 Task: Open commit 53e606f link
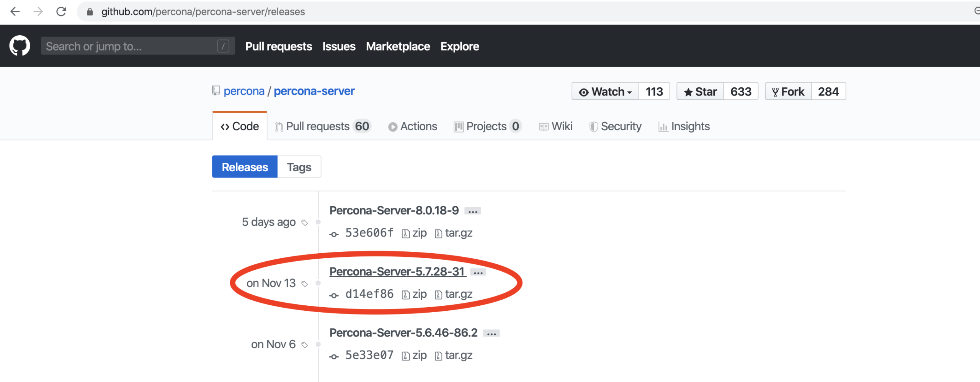click(x=369, y=233)
